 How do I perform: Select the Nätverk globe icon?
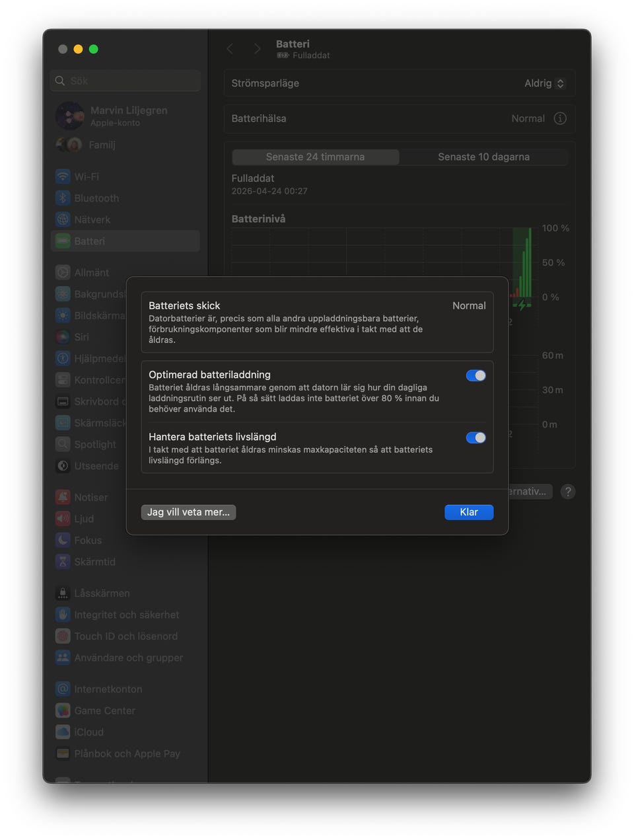pyautogui.click(x=63, y=219)
